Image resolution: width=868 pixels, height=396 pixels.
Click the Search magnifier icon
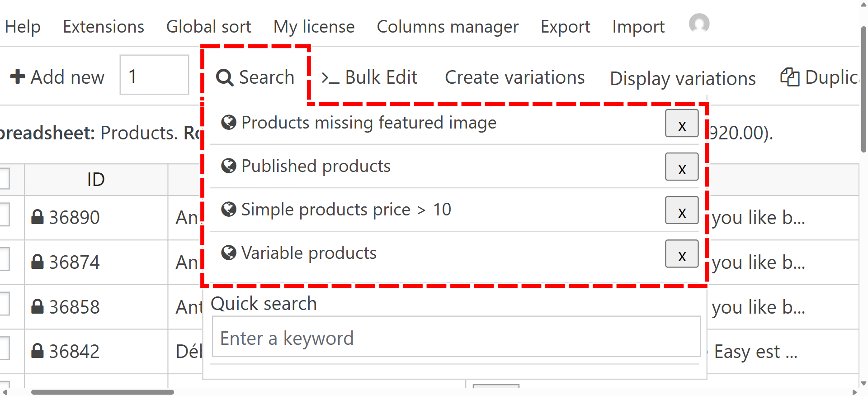pyautogui.click(x=224, y=77)
